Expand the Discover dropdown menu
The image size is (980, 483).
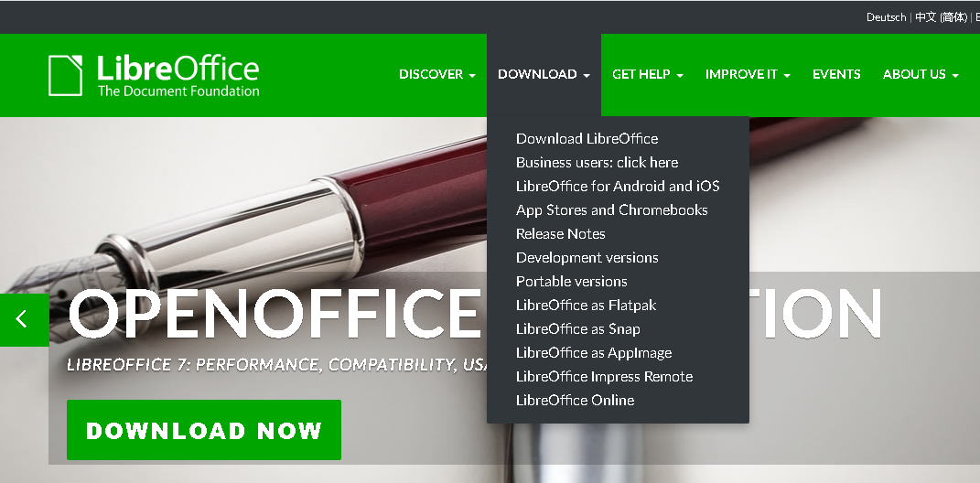(x=436, y=74)
